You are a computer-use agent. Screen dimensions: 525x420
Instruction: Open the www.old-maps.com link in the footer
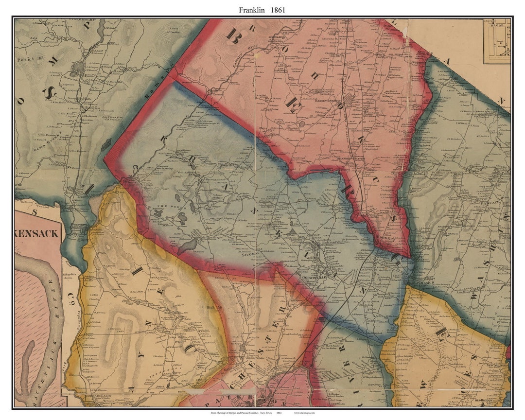click(x=304, y=413)
